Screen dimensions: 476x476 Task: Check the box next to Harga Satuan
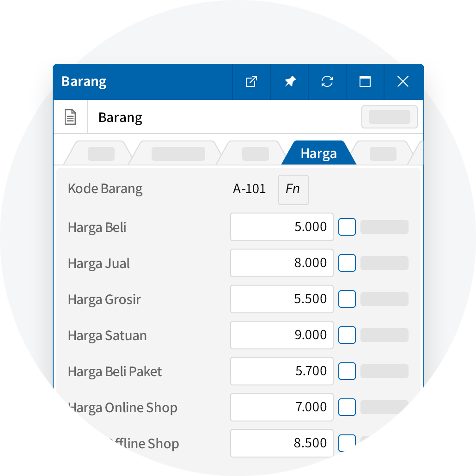tap(347, 335)
